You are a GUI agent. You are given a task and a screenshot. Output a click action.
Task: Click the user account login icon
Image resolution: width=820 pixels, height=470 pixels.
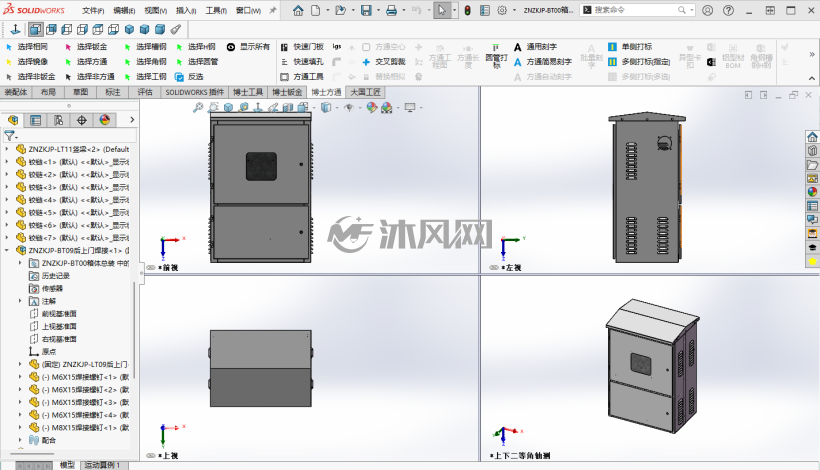coord(708,10)
